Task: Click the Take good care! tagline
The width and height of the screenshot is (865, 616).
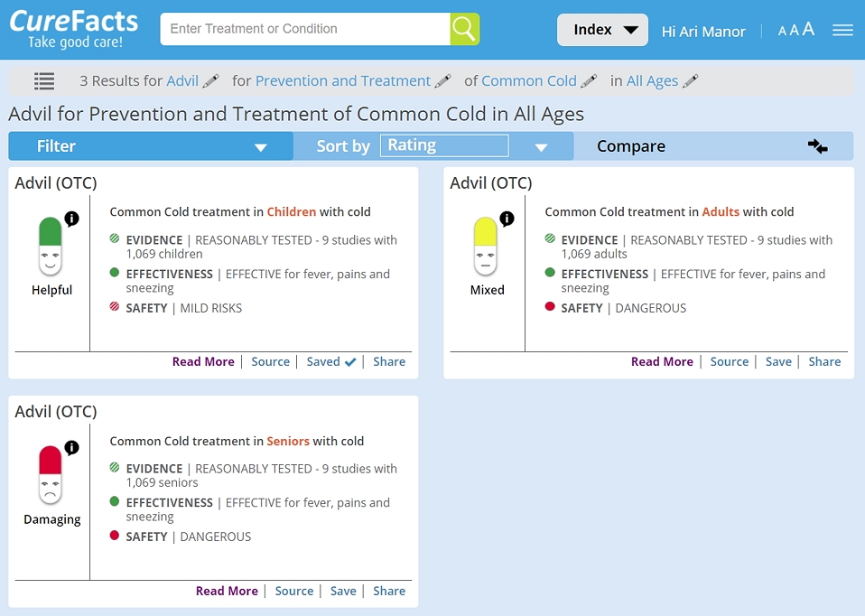Action: coord(76,42)
